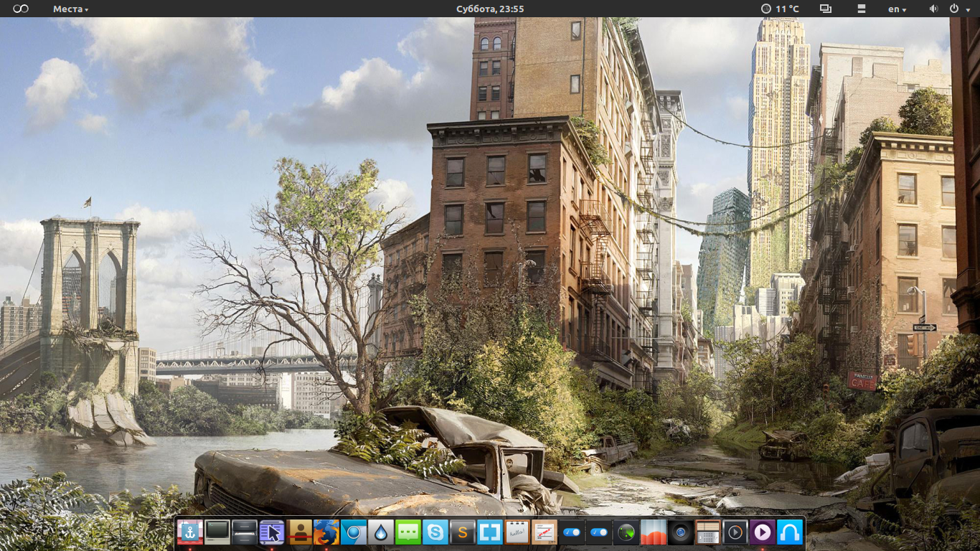Open the orange S Sublime Text icon
Screen dimensions: 980x551
point(463,532)
